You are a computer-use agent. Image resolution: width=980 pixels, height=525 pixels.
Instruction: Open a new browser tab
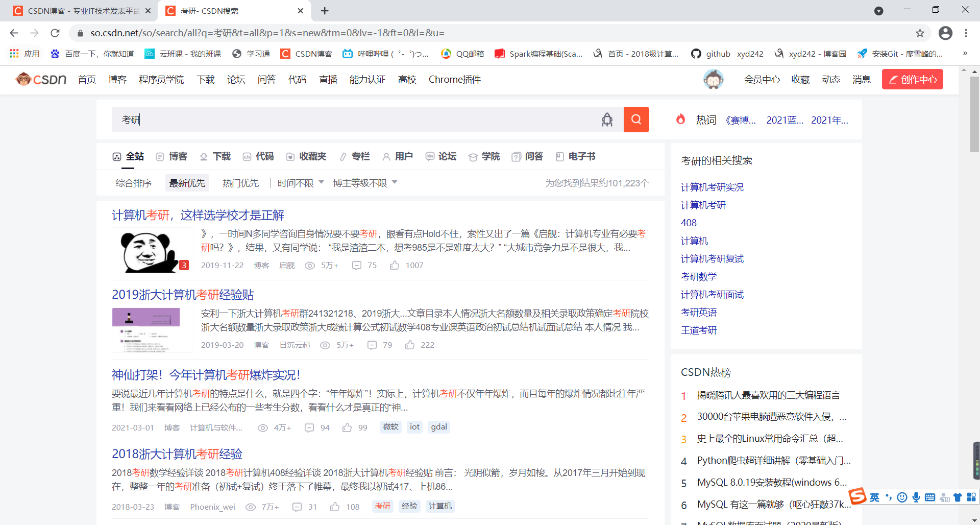click(x=325, y=11)
